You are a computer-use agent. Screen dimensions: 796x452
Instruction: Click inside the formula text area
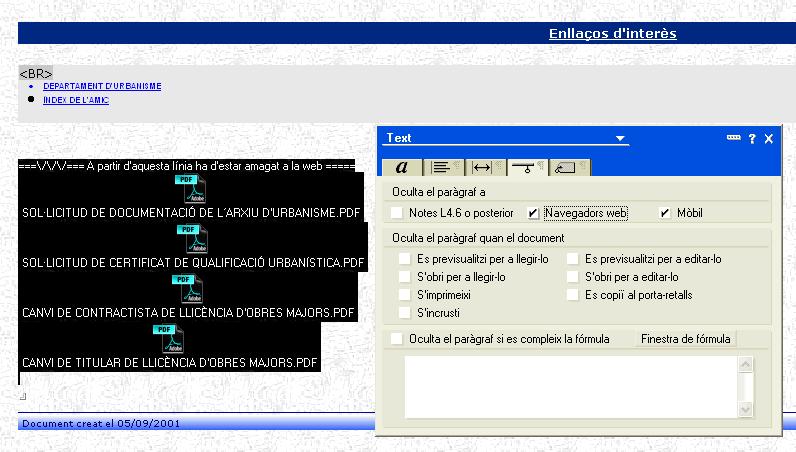tap(571, 387)
